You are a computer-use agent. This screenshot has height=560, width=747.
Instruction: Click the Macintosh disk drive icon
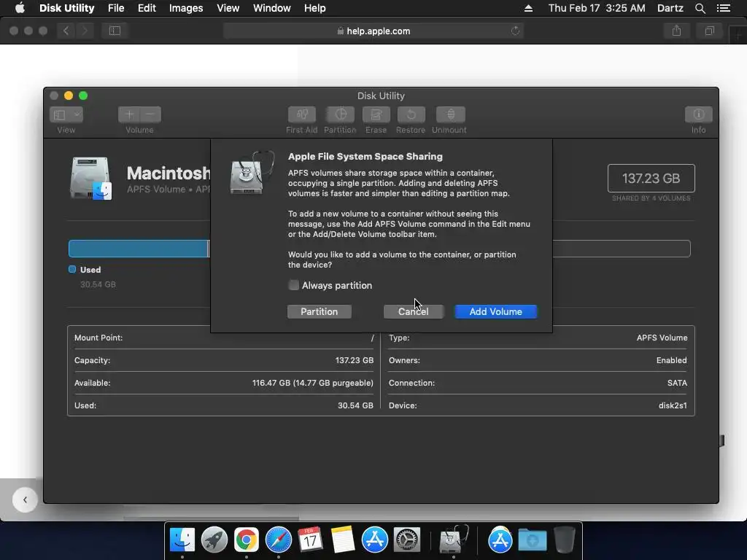tap(90, 179)
